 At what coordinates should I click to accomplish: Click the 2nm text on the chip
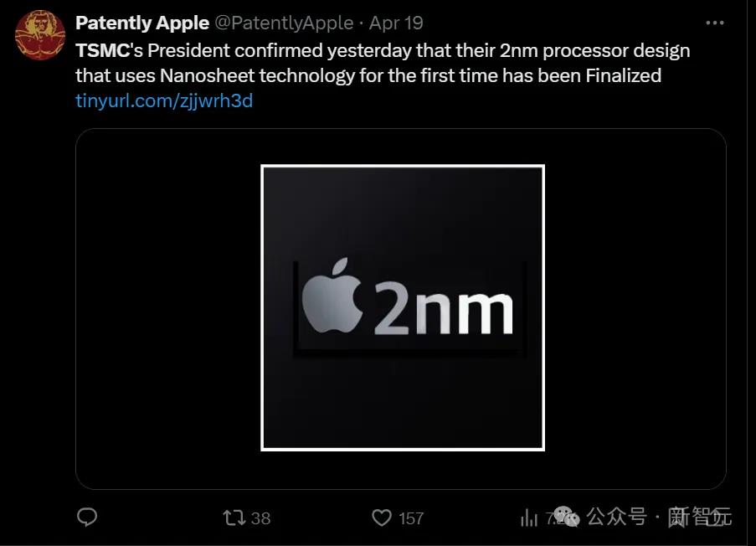(x=442, y=307)
